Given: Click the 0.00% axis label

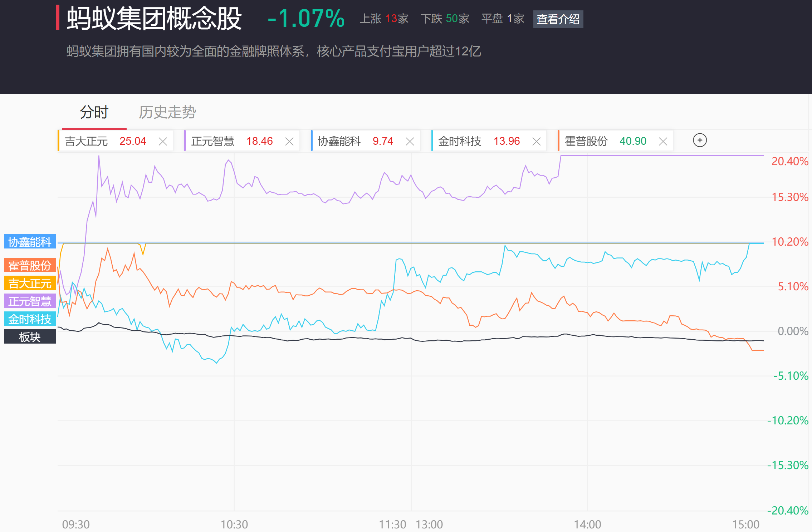Looking at the screenshot, I should pyautogui.click(x=793, y=331).
